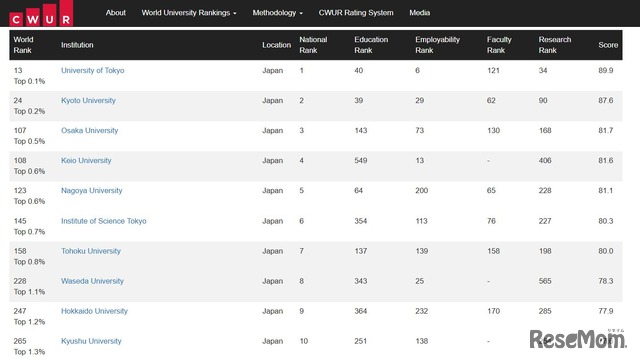The image size is (640, 362).
Task: Open Osaka University link
Action: click(x=89, y=131)
